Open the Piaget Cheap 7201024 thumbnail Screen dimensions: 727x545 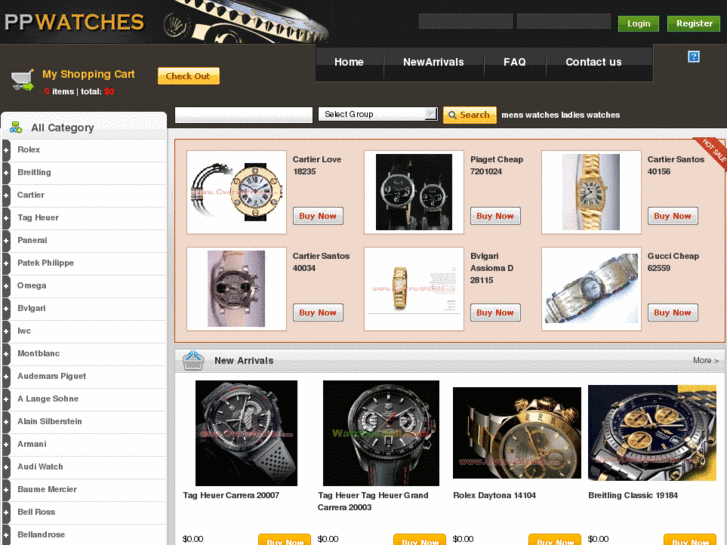point(414,192)
